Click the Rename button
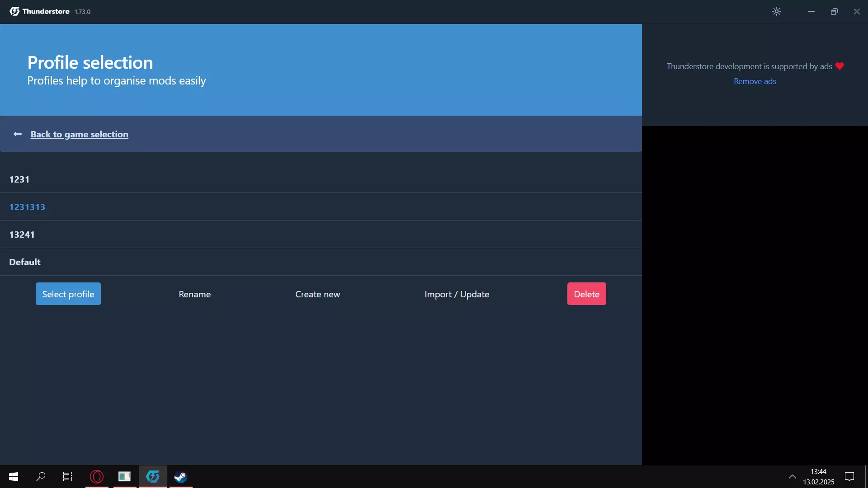Screen dimensions: 868x488 pos(194,294)
